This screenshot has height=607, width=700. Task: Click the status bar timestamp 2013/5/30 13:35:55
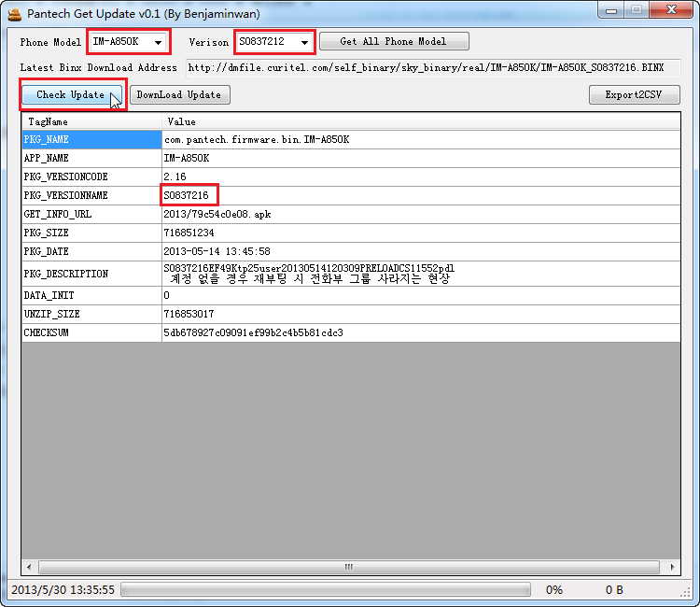point(63,590)
